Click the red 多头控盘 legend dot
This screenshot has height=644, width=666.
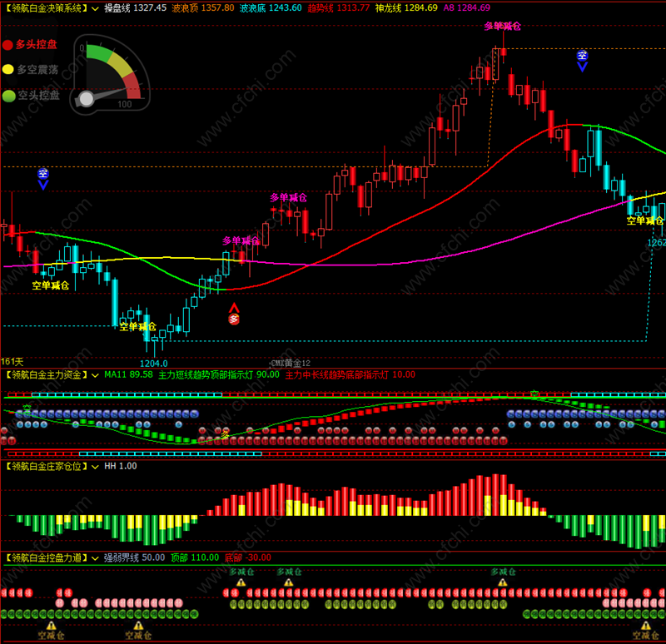(x=7, y=45)
